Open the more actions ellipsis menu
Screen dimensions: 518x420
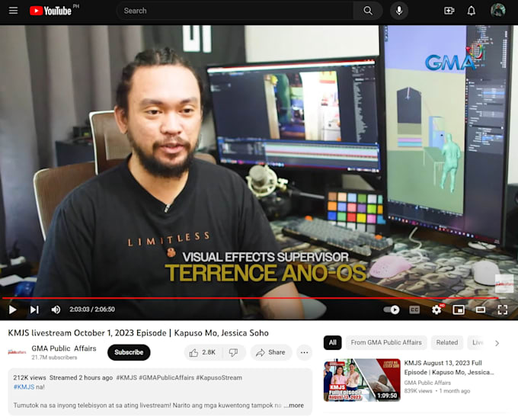coord(304,353)
